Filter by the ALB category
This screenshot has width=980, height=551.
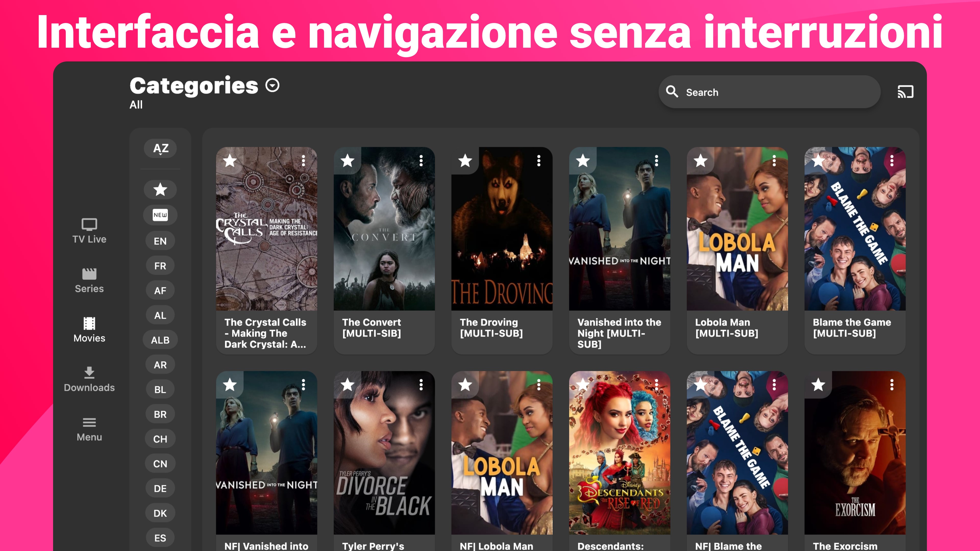point(160,340)
